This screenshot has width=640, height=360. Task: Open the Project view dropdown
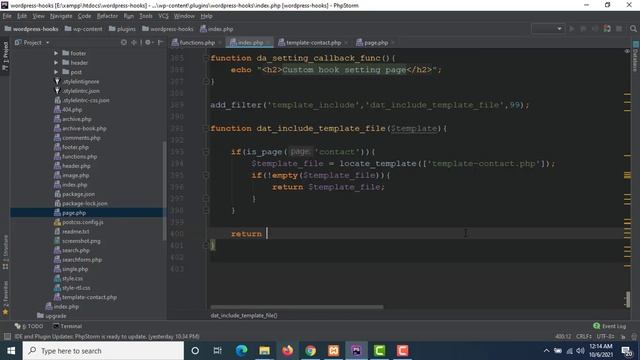click(x=32, y=42)
